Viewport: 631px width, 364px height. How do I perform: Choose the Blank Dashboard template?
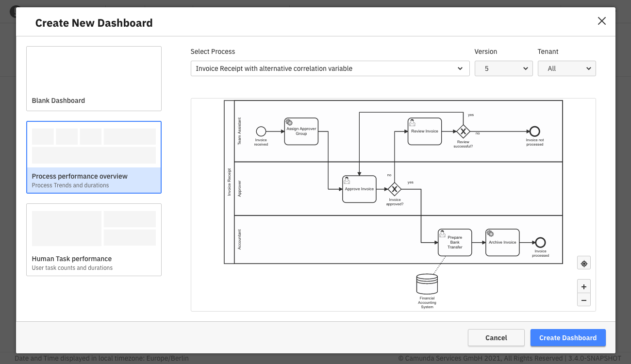[x=94, y=79]
